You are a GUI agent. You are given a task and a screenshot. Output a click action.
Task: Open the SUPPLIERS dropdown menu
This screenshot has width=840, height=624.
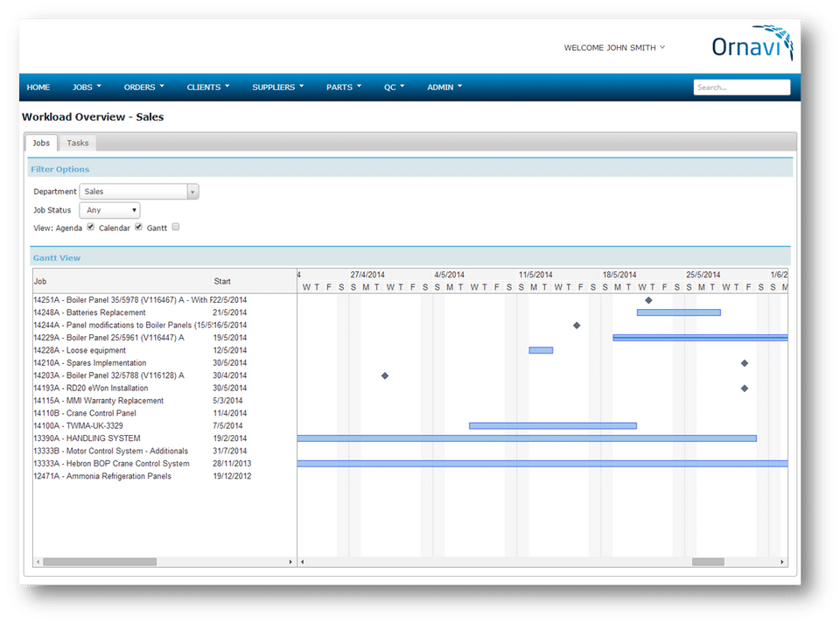(278, 88)
